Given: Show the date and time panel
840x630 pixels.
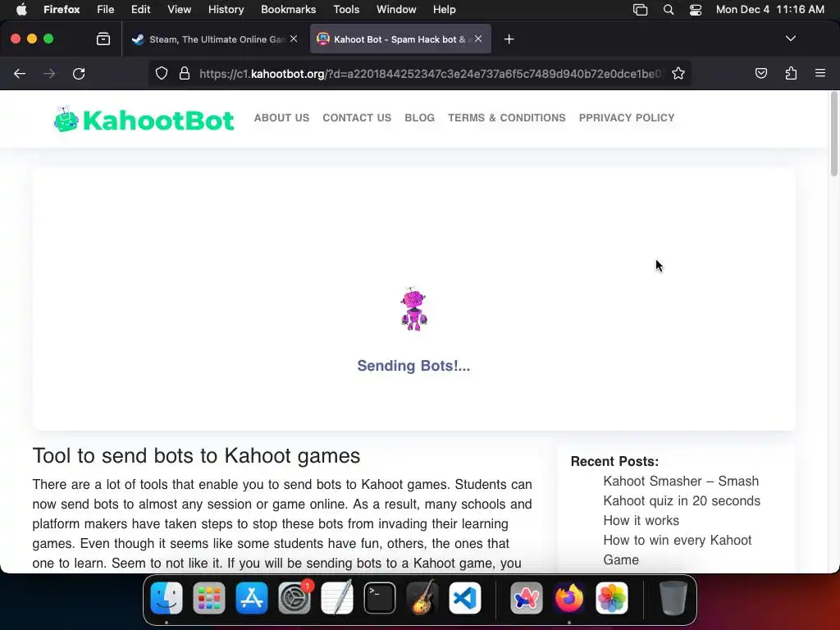Looking at the screenshot, I should click(769, 10).
